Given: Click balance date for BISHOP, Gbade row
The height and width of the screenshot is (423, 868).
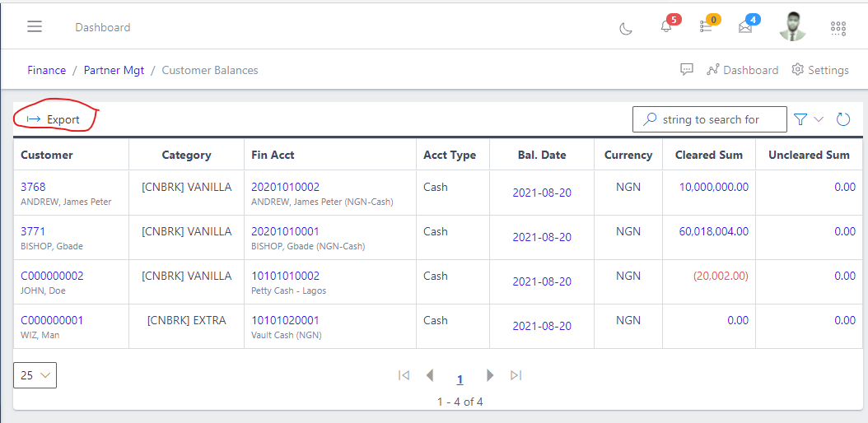Looking at the screenshot, I should (x=542, y=237).
